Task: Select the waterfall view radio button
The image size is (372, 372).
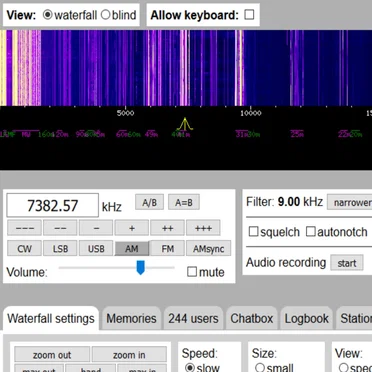Action: (x=48, y=15)
